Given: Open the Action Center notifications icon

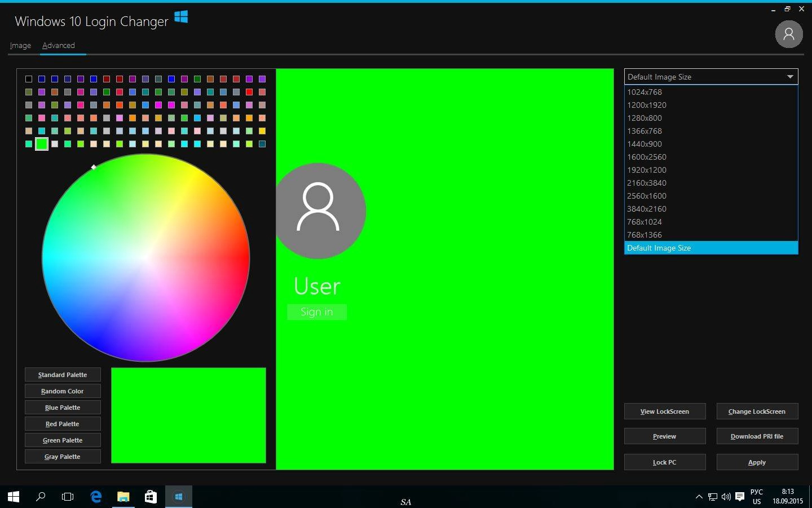Looking at the screenshot, I should point(740,497).
